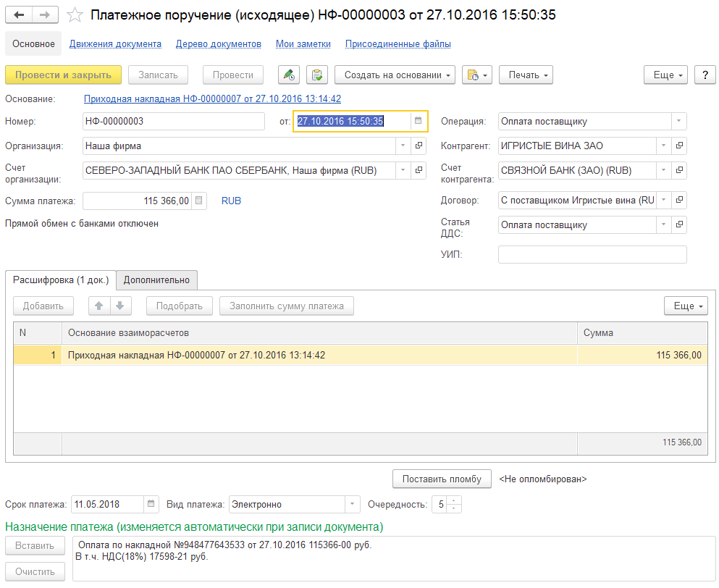This screenshot has height=588, width=719.
Task: Expand the Вид платежа dropdown
Action: pos(351,504)
